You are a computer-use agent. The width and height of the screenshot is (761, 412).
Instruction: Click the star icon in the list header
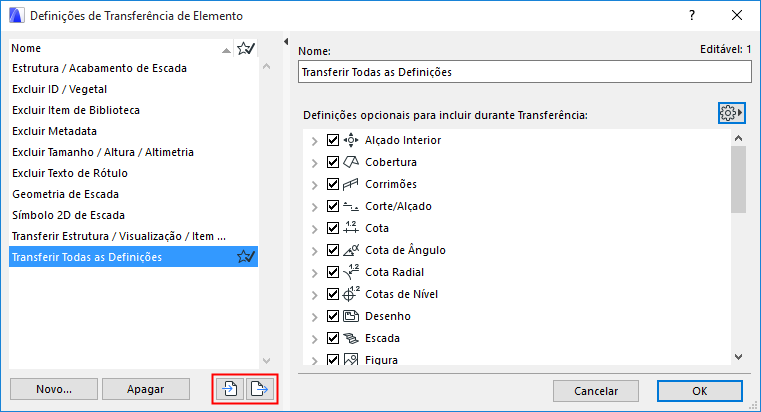pyautogui.click(x=245, y=48)
